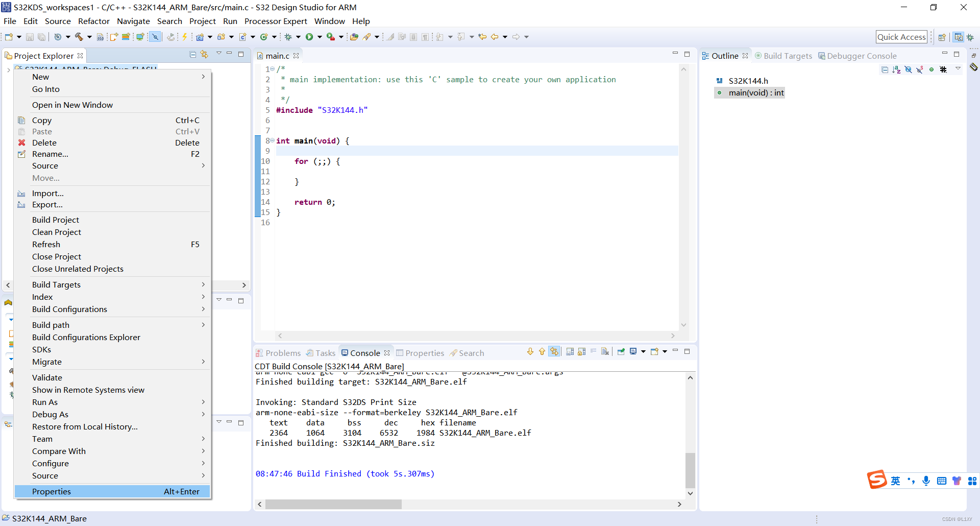
Task: Switch to the Problems tab
Action: tap(279, 353)
